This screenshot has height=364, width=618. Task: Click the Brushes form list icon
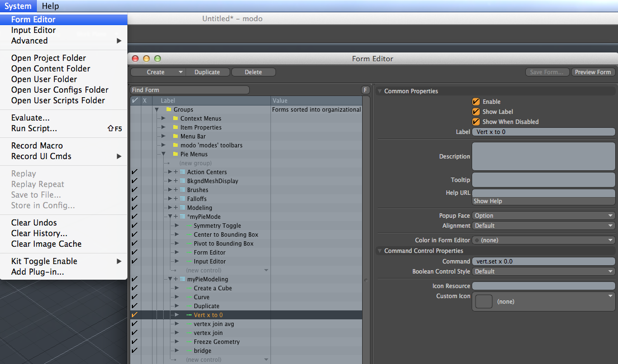click(x=183, y=190)
